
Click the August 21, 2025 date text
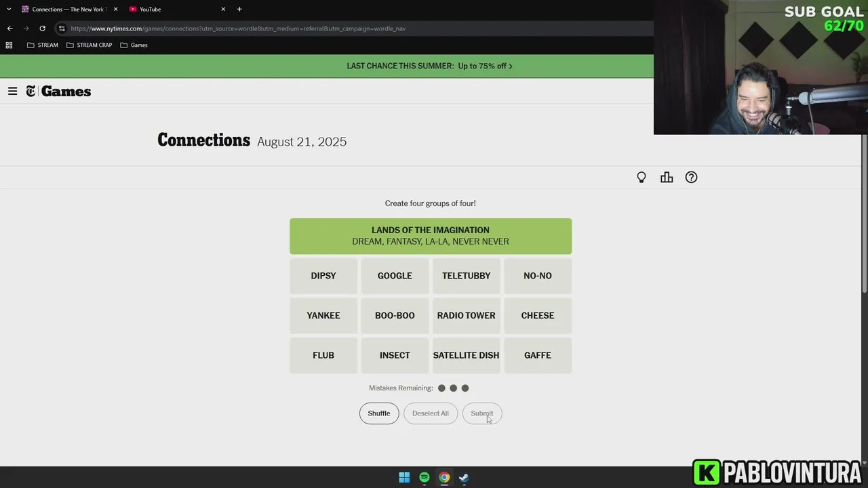(302, 142)
